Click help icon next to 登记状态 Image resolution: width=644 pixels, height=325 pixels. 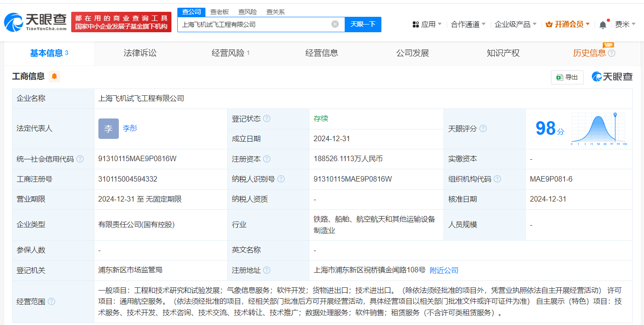(x=267, y=119)
